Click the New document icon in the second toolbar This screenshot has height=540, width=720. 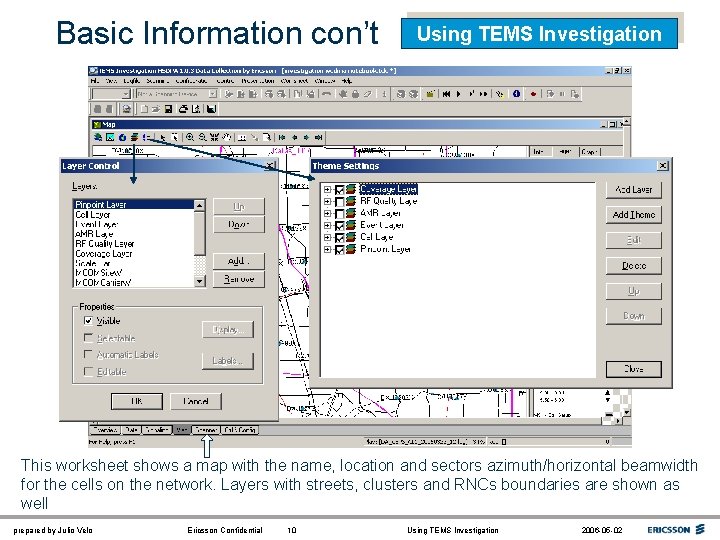point(144,109)
